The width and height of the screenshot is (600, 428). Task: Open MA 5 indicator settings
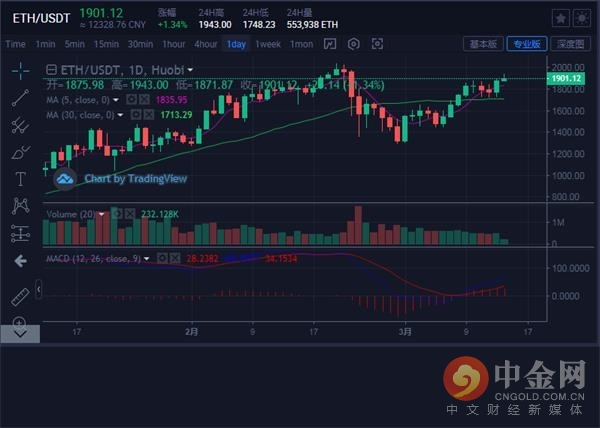click(131, 100)
